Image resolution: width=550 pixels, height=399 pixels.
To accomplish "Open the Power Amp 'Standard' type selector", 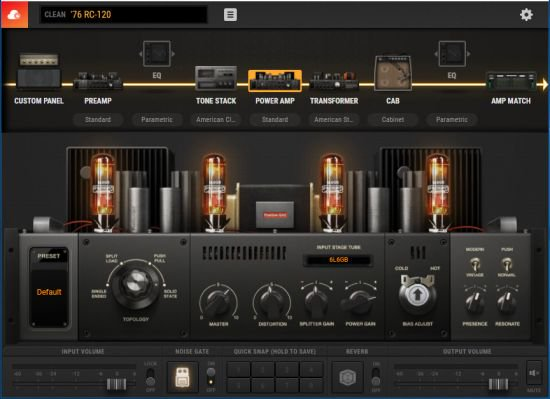I will [275, 120].
